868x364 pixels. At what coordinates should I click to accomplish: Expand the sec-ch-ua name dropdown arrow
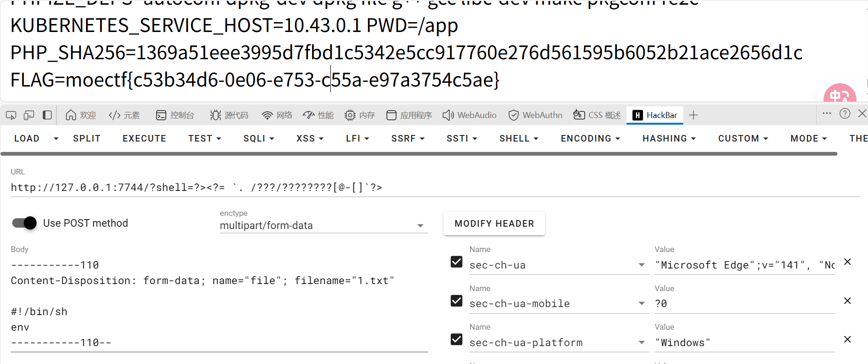(x=641, y=265)
